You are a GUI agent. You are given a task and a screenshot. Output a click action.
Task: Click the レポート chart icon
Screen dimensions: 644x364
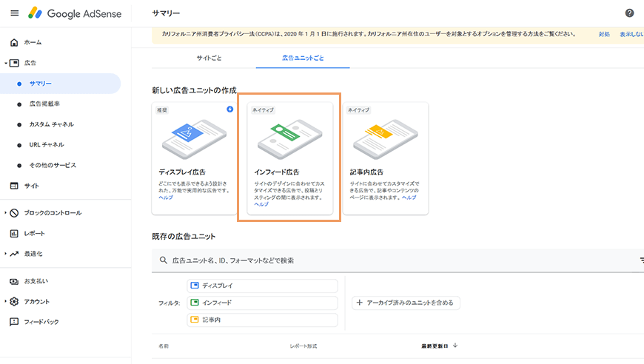tap(14, 234)
